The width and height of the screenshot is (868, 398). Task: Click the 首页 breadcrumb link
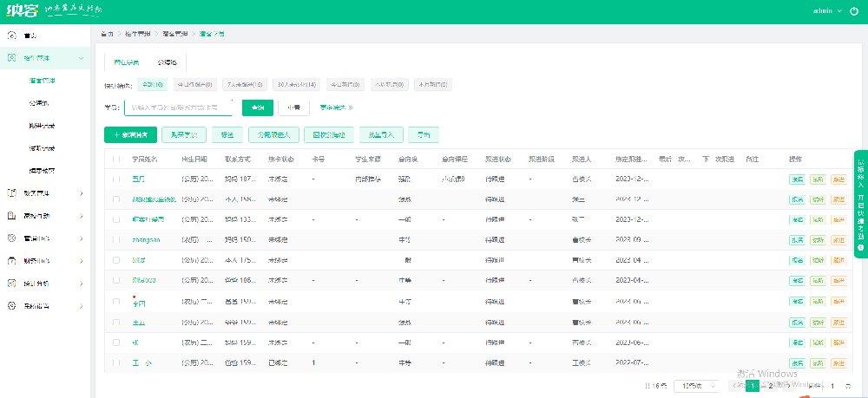click(x=107, y=35)
